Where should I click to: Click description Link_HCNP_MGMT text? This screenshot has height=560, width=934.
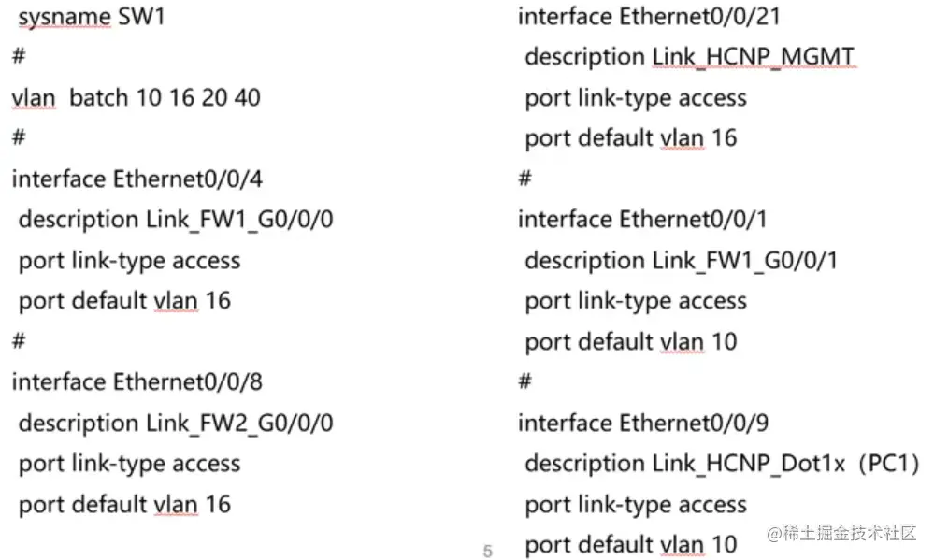tap(690, 57)
